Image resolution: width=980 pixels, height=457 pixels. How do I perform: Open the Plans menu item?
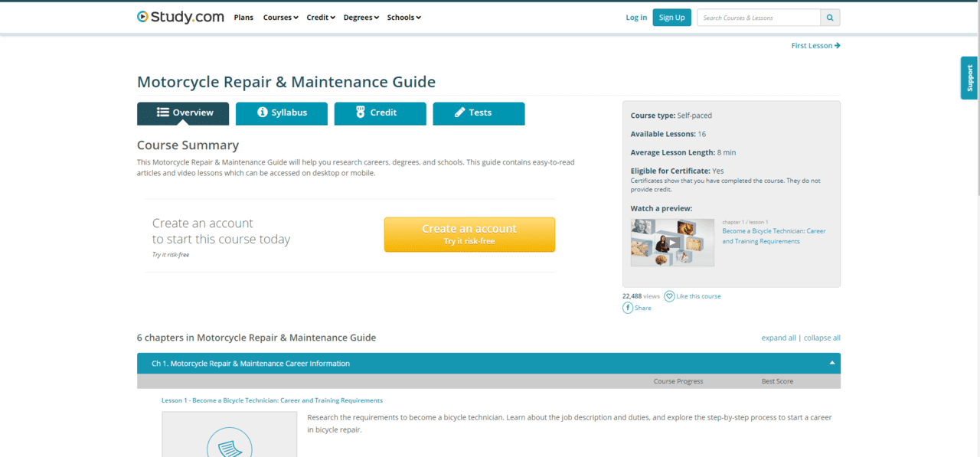pos(243,18)
